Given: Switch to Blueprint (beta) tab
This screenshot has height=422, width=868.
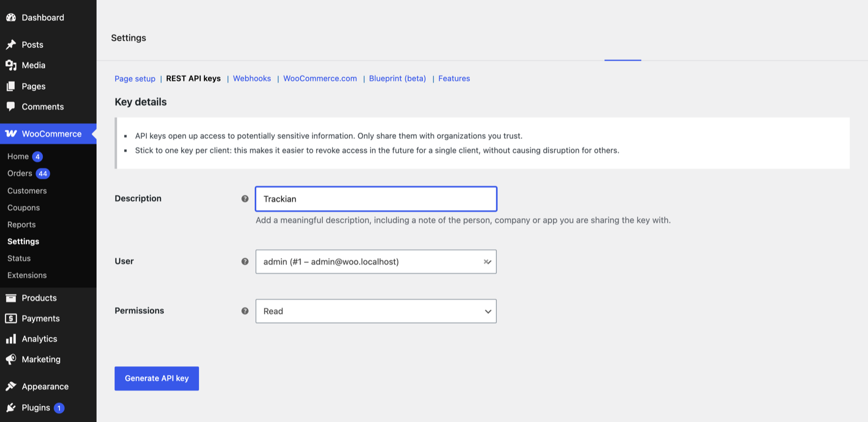Looking at the screenshot, I should click(x=398, y=79).
